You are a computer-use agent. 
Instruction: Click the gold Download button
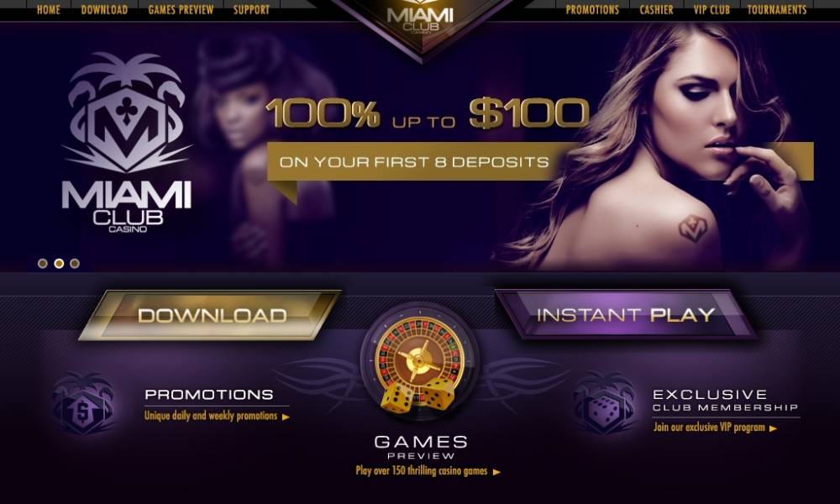pos(211,315)
